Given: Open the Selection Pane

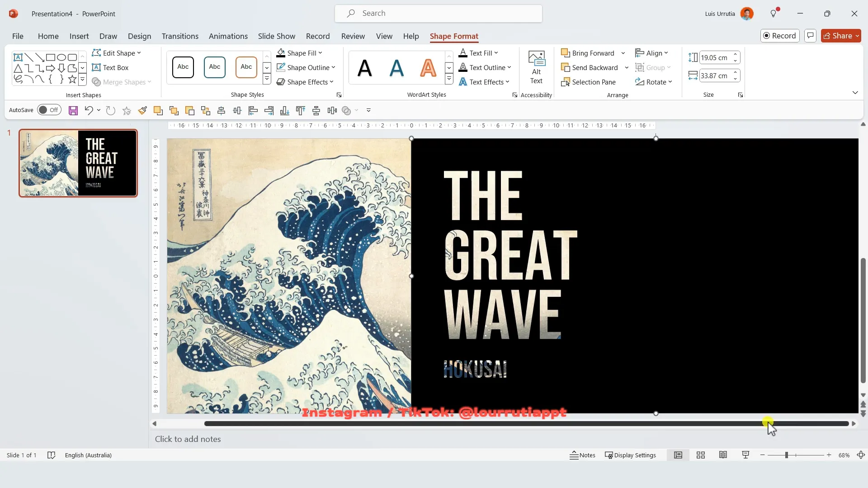Looking at the screenshot, I should (588, 82).
